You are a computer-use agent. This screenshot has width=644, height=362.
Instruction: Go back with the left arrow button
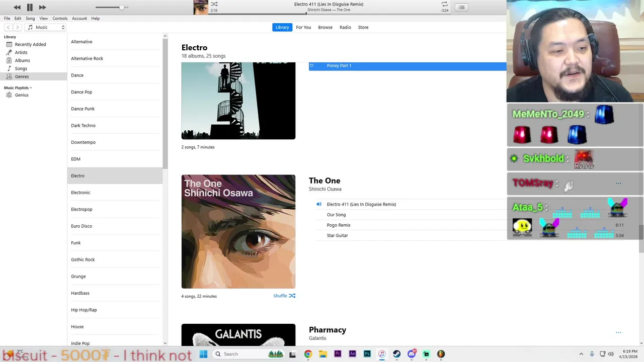point(9,27)
